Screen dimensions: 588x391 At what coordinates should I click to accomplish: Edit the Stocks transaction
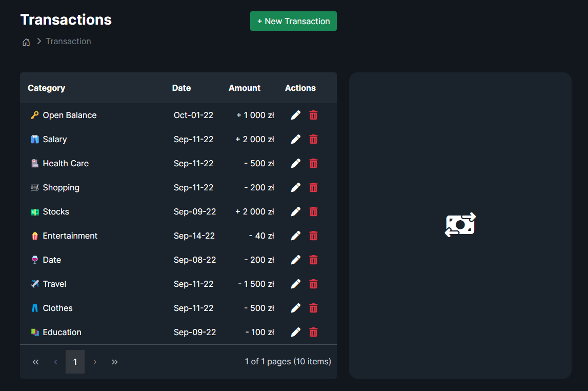295,211
